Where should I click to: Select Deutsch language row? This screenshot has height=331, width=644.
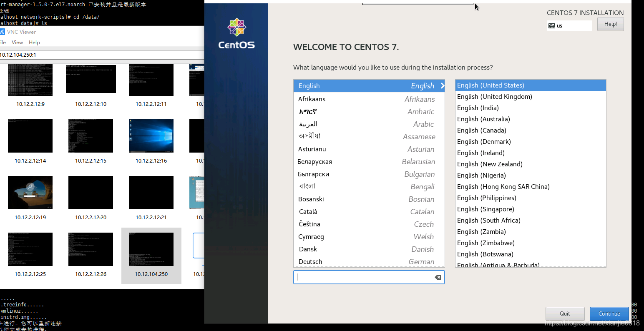369,261
